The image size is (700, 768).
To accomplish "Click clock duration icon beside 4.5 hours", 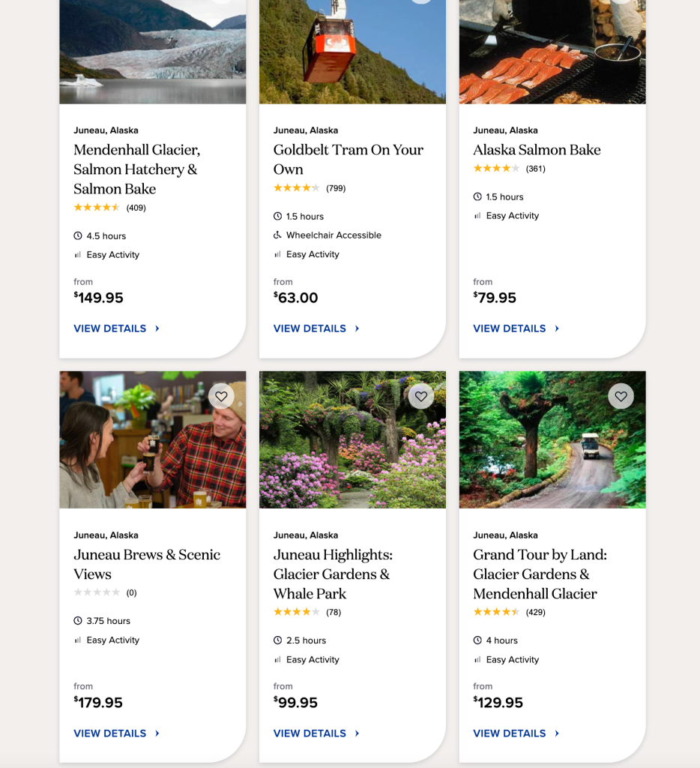I will (x=78, y=235).
